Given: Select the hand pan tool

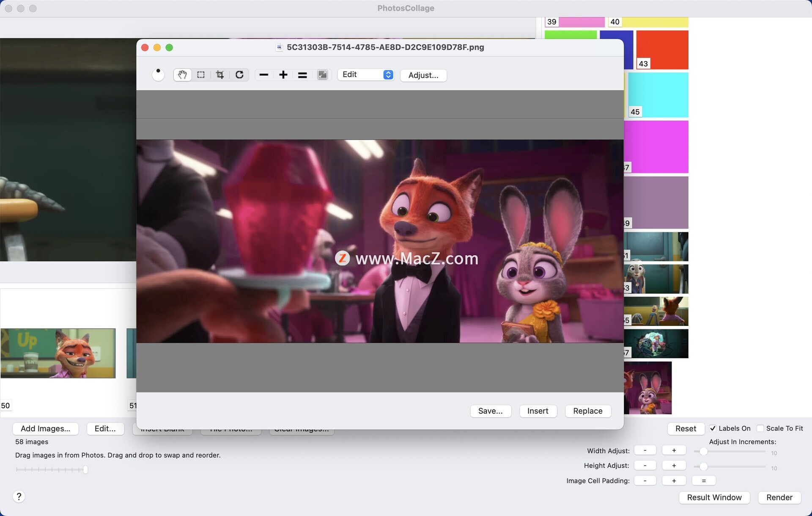Looking at the screenshot, I should tap(182, 75).
